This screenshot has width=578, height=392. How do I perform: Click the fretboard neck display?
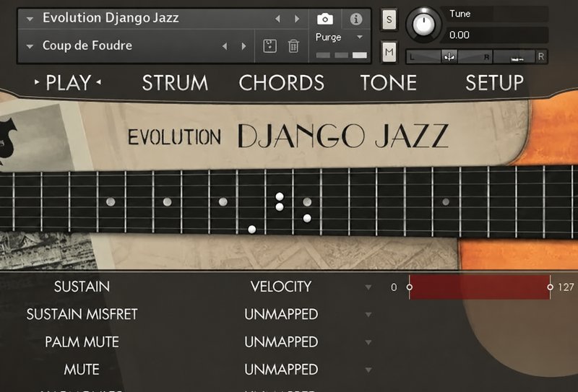point(289,201)
